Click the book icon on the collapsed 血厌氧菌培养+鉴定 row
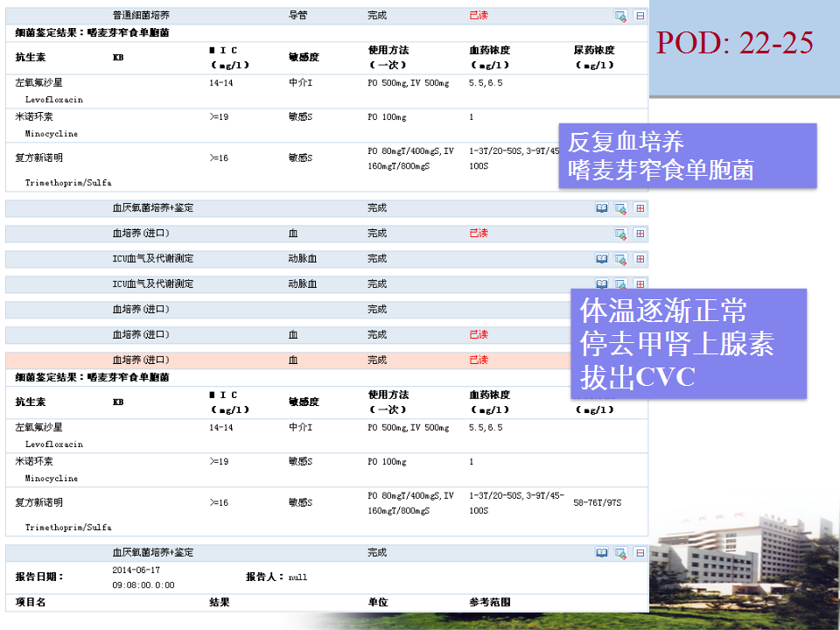 [601, 208]
